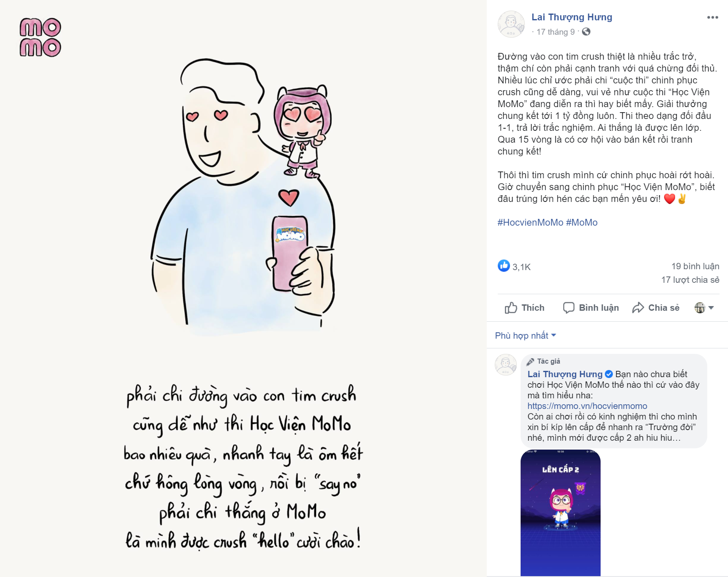The height and width of the screenshot is (577, 728).
Task: Click the #HocvienMoMo hashtag
Action: [x=530, y=223]
